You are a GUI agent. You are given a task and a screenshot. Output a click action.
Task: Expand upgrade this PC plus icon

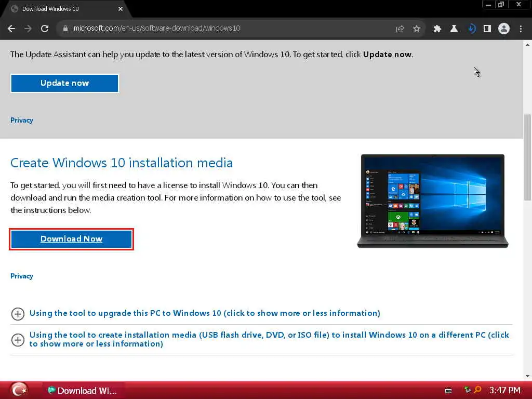coord(18,314)
